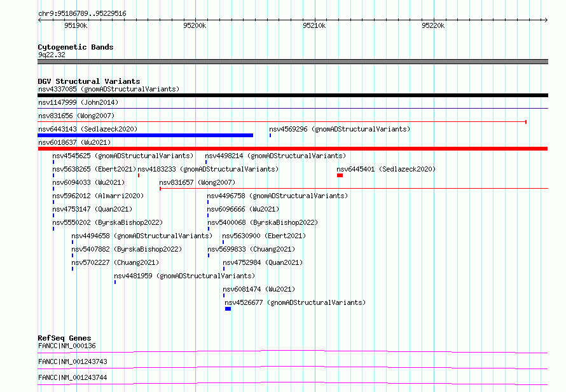This screenshot has width=566, height=392.
Task: Select the FANCC|NM_001243743 transcript label
Action: pyautogui.click(x=72, y=362)
